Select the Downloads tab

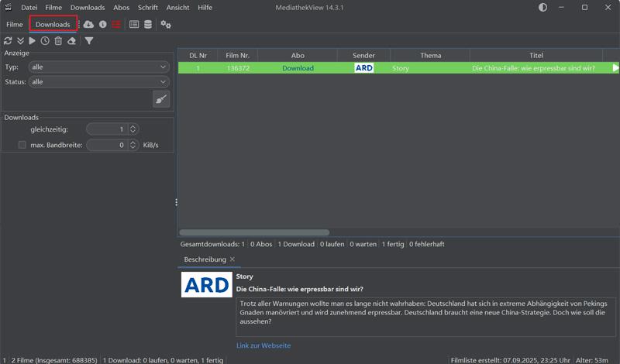pos(53,25)
